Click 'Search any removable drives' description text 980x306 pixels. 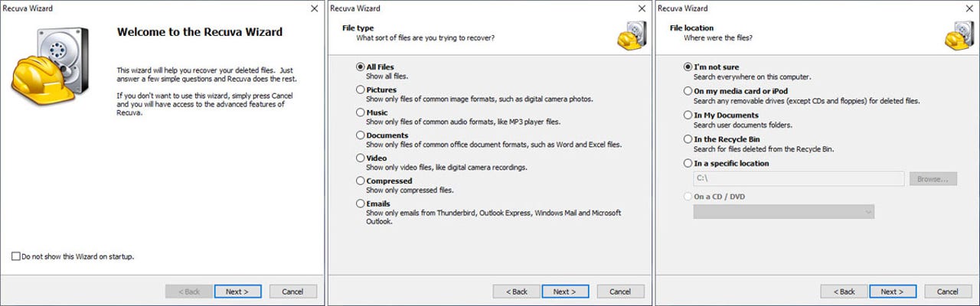point(807,101)
